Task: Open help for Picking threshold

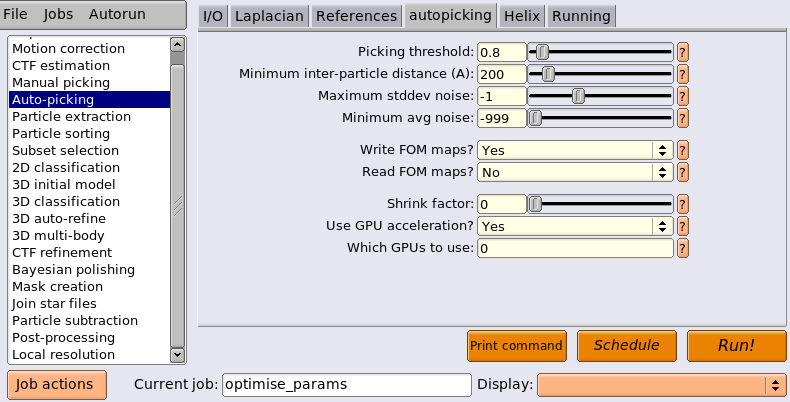Action: [x=683, y=52]
